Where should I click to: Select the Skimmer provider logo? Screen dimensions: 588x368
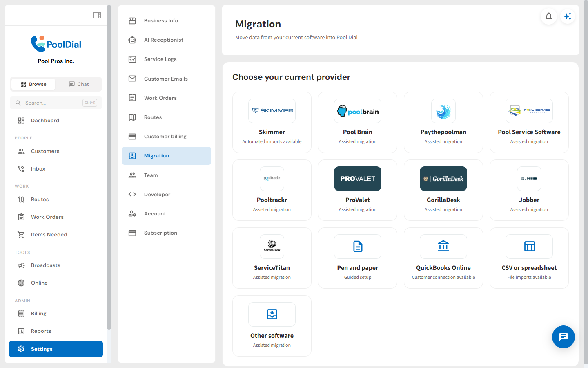click(x=272, y=111)
